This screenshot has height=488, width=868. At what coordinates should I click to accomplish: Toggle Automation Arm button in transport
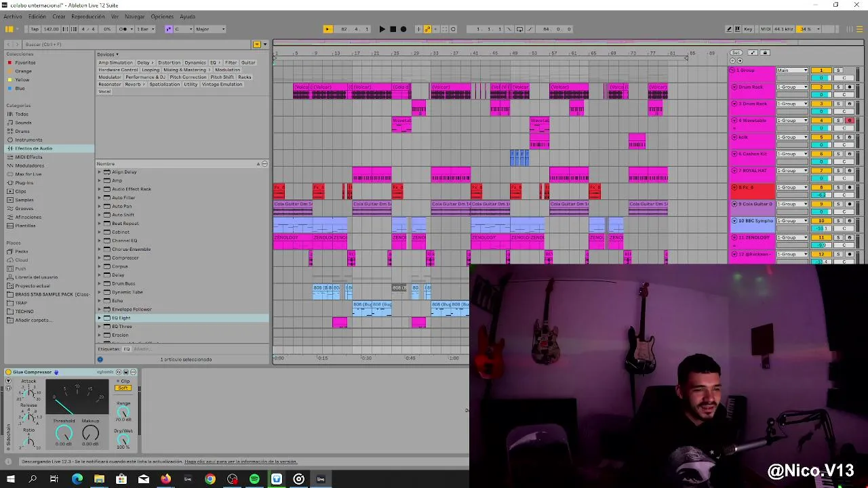click(x=427, y=29)
